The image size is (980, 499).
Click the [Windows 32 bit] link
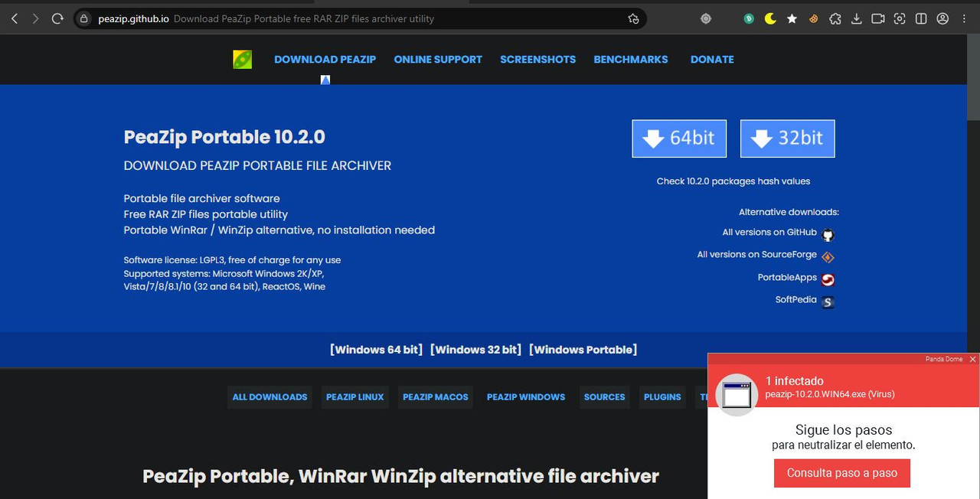pos(475,350)
